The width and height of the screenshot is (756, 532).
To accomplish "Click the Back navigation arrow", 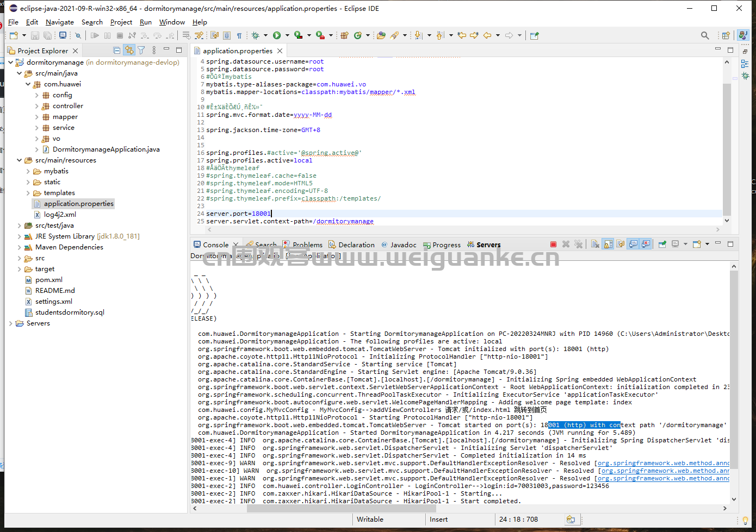I will pos(487,35).
